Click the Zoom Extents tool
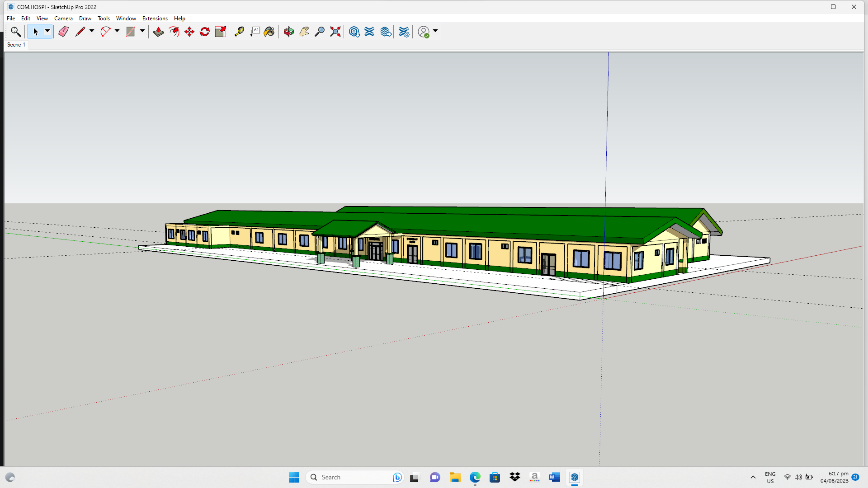The image size is (868, 488). 335,32
